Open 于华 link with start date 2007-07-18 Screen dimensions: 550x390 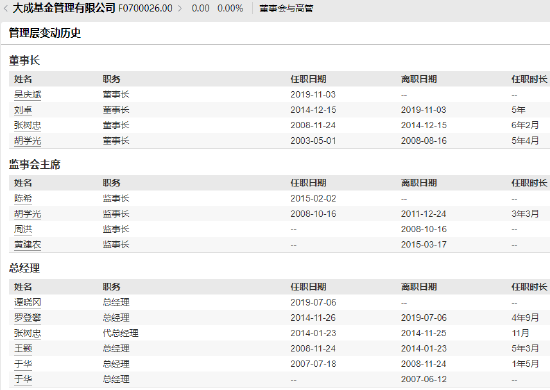23,364
